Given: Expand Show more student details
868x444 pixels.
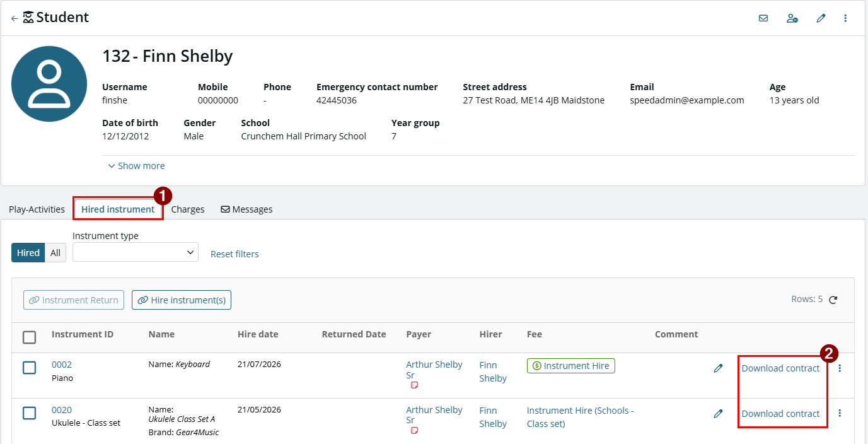Looking at the screenshot, I should coord(136,166).
